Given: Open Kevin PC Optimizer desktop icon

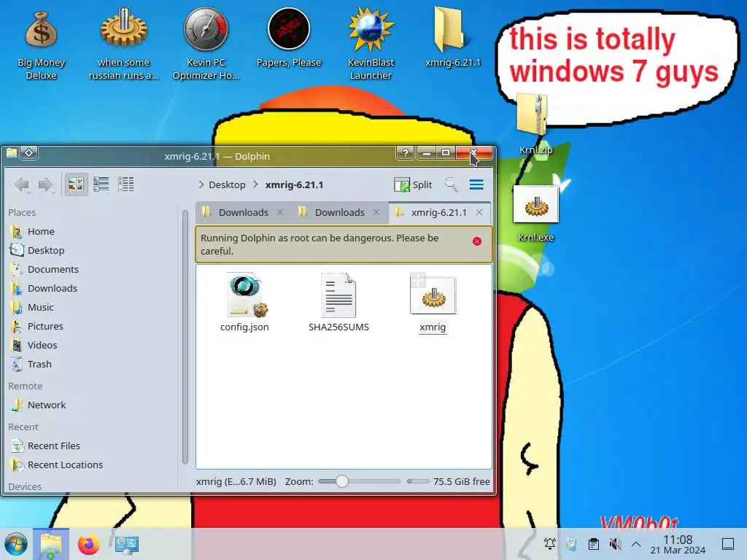Looking at the screenshot, I should pos(206,44).
